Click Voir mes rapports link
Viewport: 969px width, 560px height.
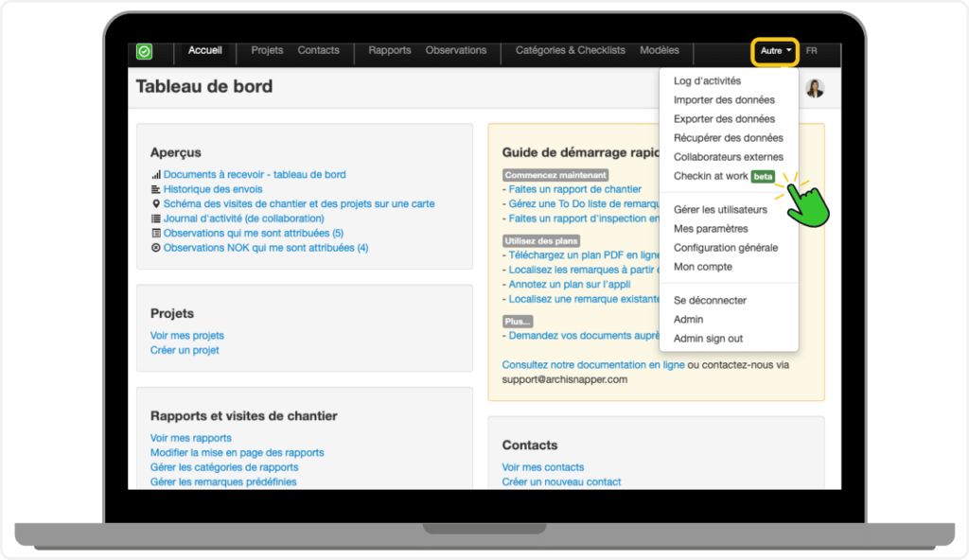[x=190, y=438]
